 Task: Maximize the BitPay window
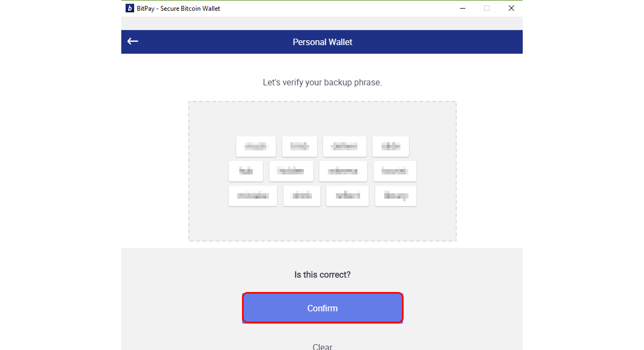point(487,8)
